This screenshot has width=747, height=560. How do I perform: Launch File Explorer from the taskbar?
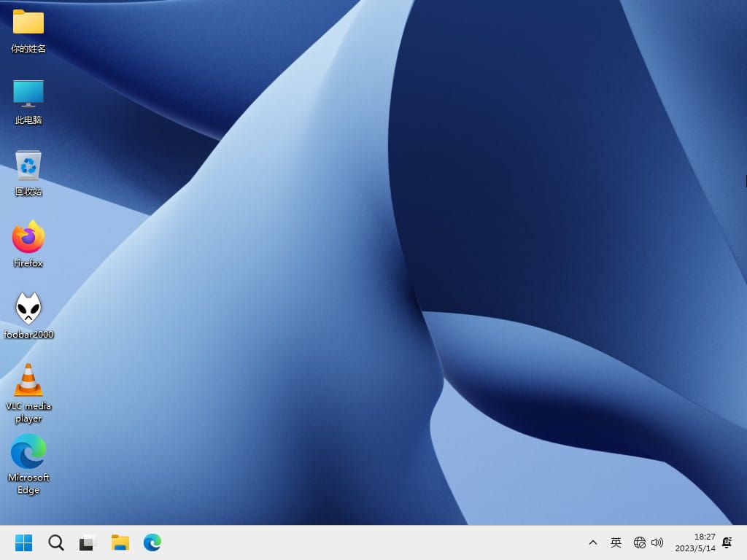tap(120, 542)
